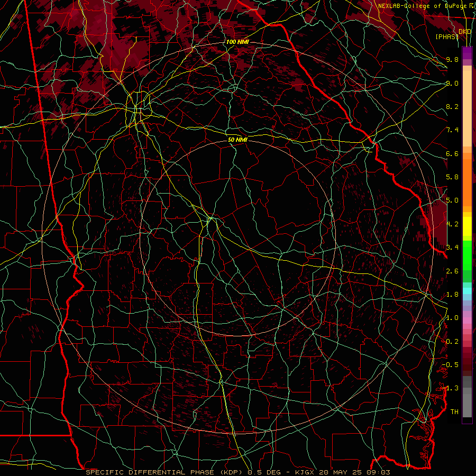Image resolution: width=476 pixels, height=476 pixels.
Task: Click the 6.6 scale value
Action: click(452, 153)
